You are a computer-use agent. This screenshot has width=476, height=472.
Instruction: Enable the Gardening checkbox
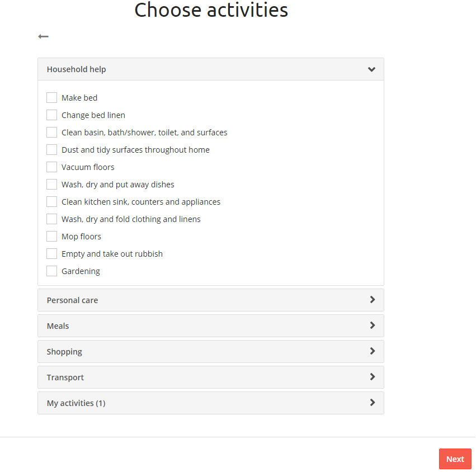pyautogui.click(x=51, y=271)
